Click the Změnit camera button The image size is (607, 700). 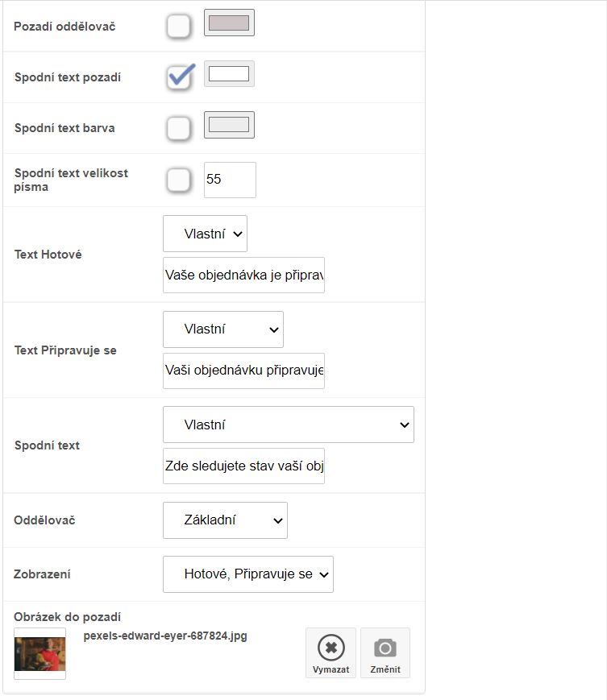pyautogui.click(x=385, y=652)
